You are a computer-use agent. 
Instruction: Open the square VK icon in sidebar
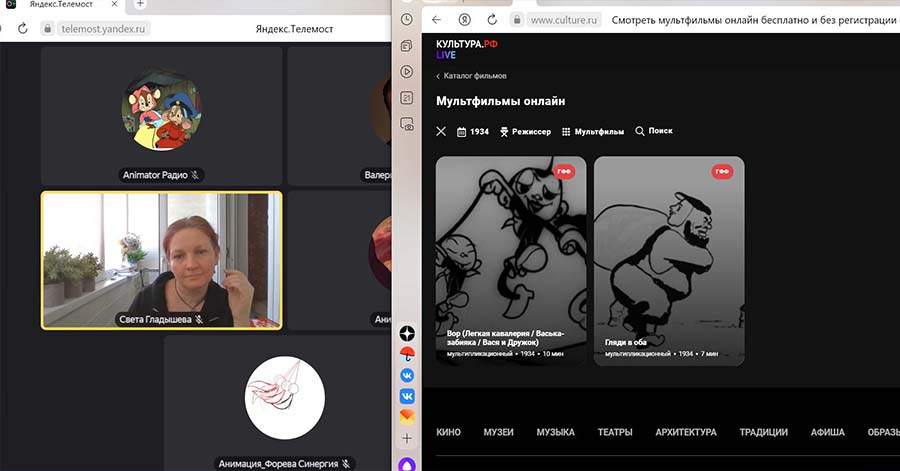407,396
